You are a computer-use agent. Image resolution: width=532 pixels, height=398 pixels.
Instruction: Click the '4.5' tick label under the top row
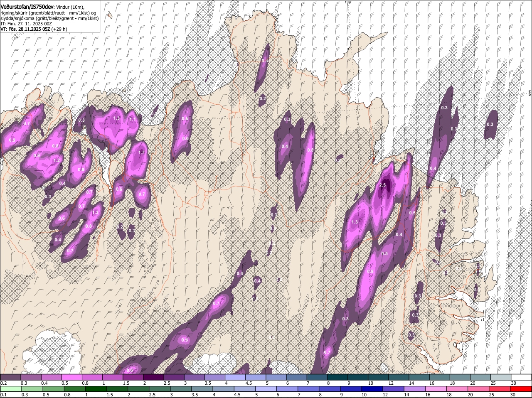pyautogui.click(x=249, y=383)
